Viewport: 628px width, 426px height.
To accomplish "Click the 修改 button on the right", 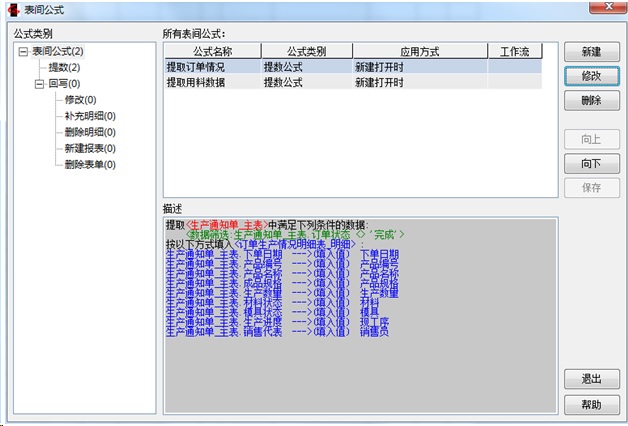I will pos(590,76).
